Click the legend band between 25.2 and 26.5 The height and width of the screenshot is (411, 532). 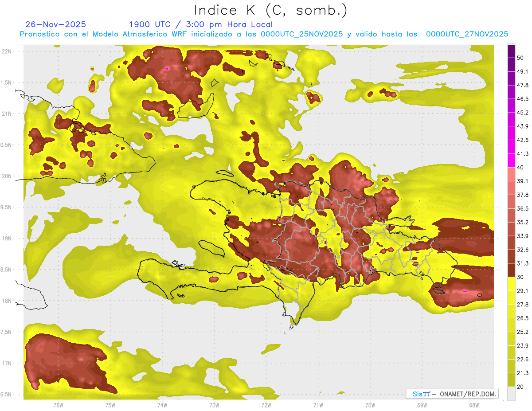511,325
